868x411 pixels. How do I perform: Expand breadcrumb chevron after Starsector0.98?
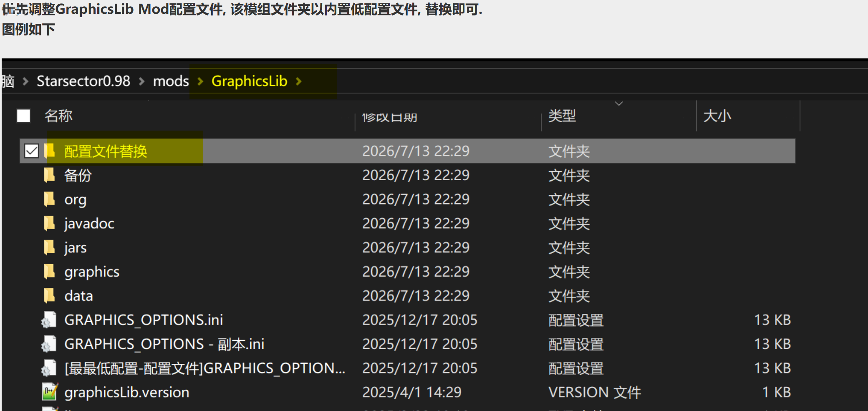[141, 81]
